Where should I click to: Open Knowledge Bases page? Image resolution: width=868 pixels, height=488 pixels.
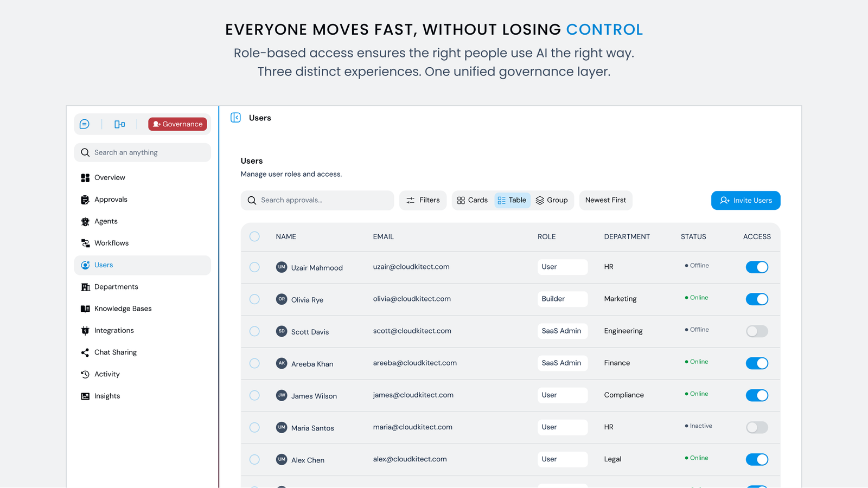point(123,309)
